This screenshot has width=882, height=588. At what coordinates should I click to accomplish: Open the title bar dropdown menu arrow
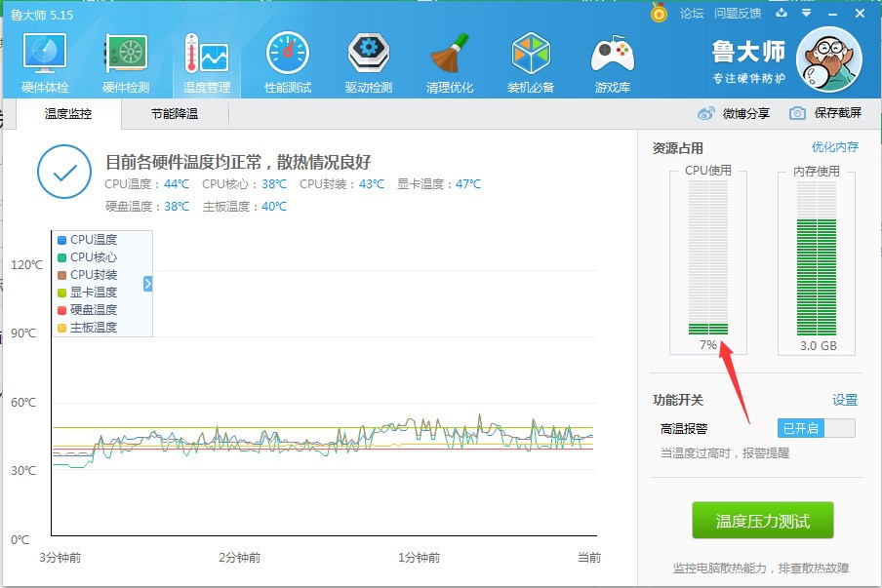[806, 13]
